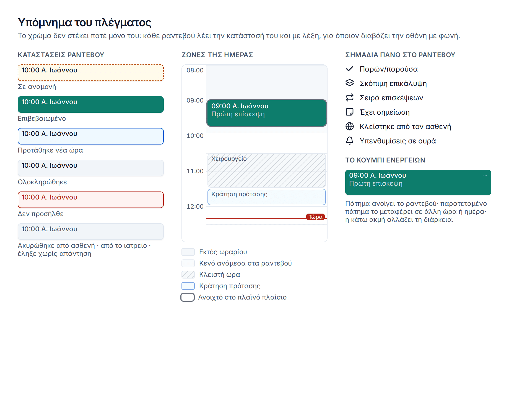Click the note icon for Έχει σημείωση

click(350, 112)
